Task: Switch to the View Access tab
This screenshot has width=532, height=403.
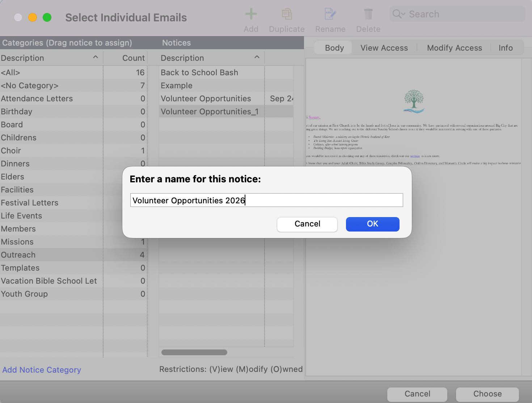Action: 384,48
